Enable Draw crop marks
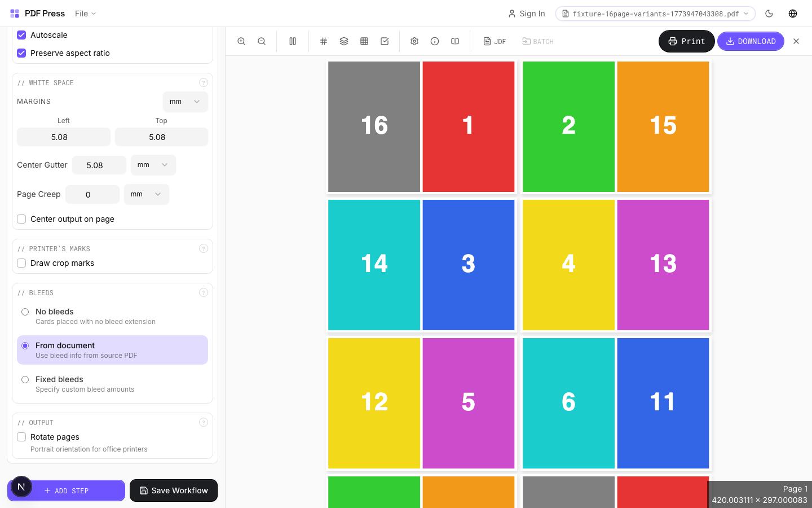Screen dimensions: 812x508 [x=21, y=263]
